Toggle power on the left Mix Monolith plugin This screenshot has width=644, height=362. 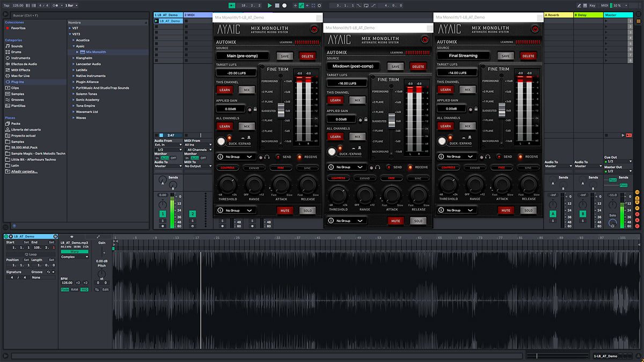click(314, 28)
